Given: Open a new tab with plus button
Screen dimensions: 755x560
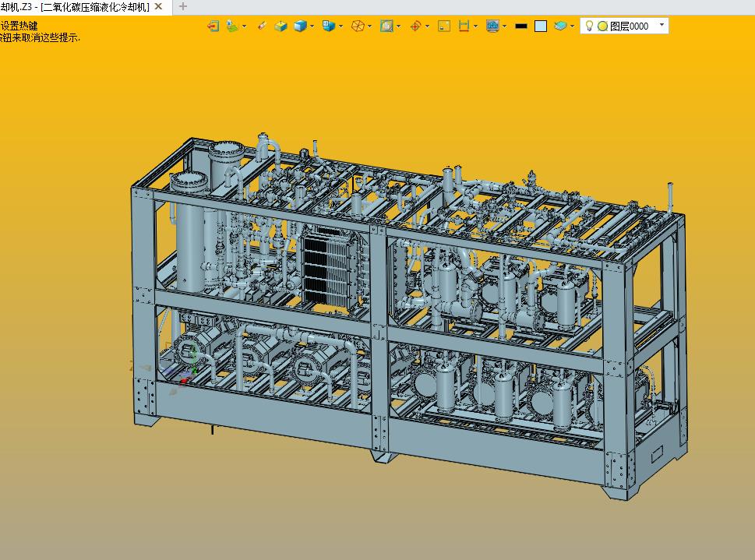Looking at the screenshot, I should (183, 6).
